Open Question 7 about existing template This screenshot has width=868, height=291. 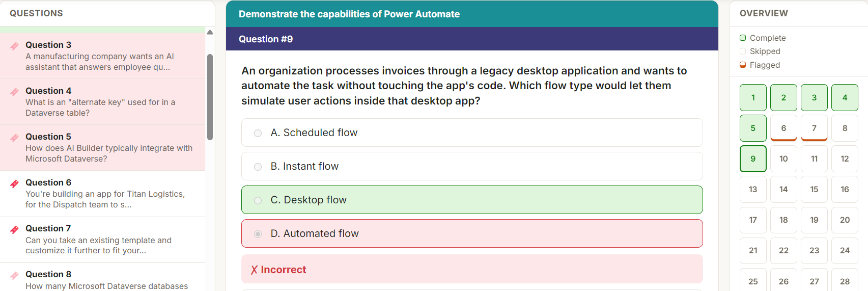click(102, 240)
